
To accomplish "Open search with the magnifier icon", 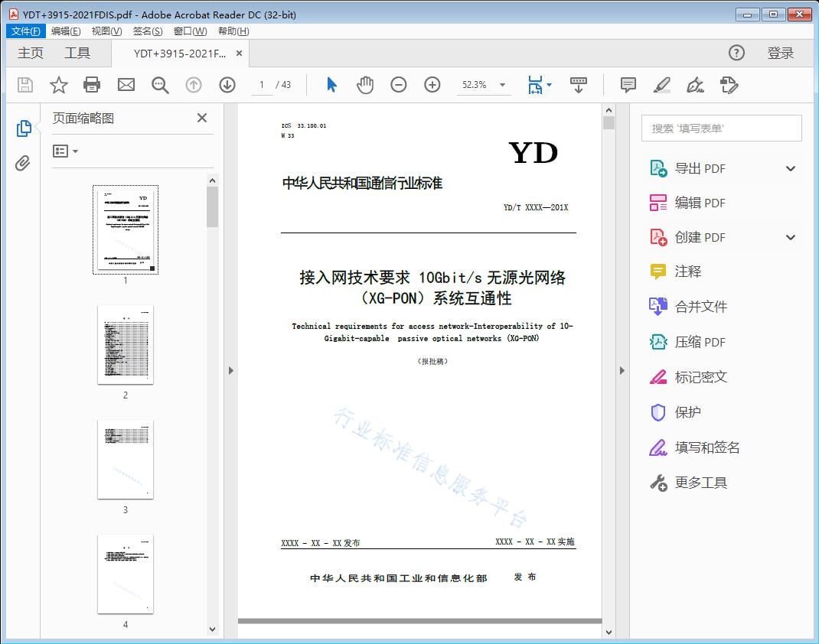I will coord(159,85).
